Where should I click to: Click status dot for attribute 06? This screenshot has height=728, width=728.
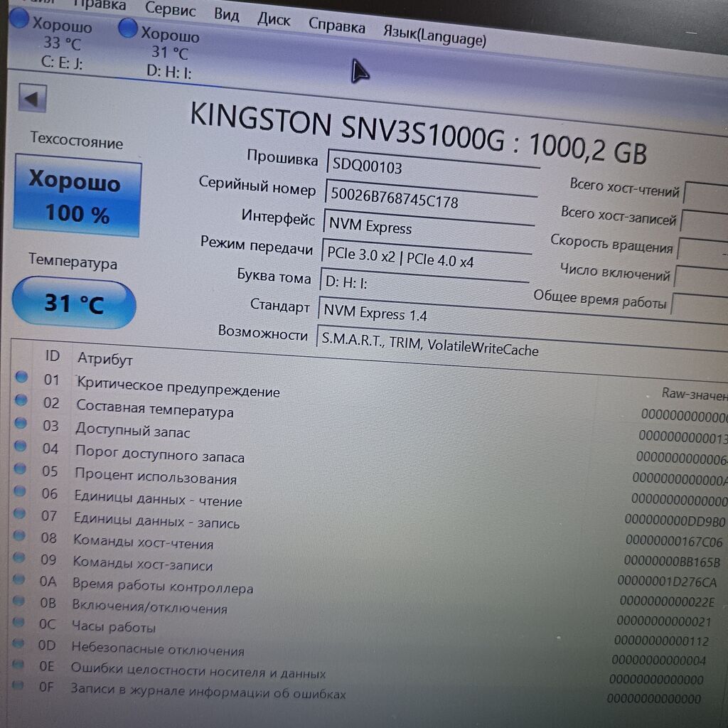(19, 491)
